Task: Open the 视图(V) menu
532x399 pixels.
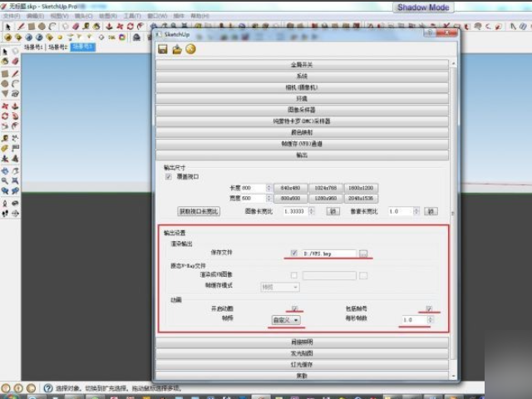Action: pos(59,16)
